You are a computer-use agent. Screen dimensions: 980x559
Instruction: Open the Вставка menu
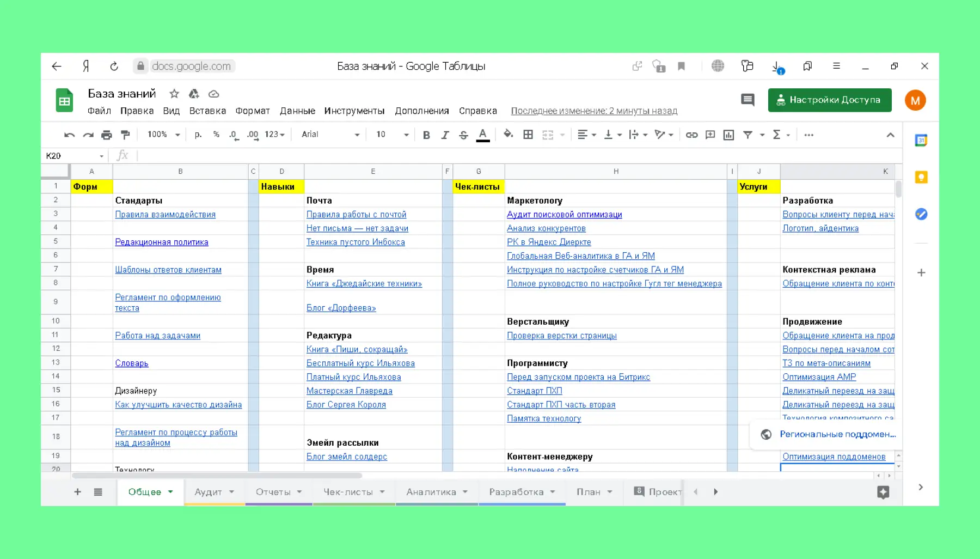207,111
